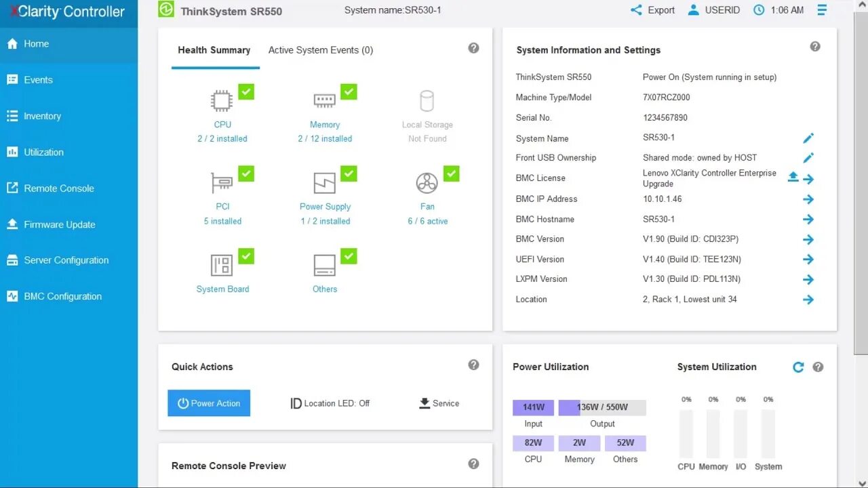The height and width of the screenshot is (488, 868).
Task: Select the Health Summary tab
Action: (x=214, y=50)
